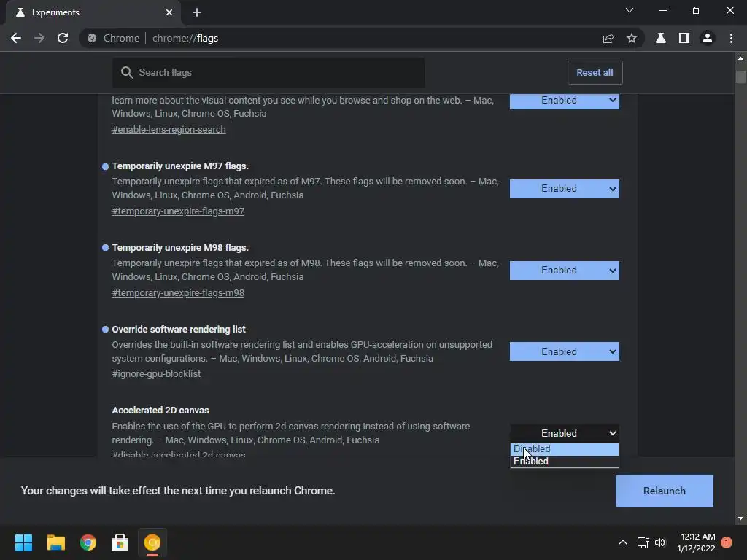Open the Override software rendering list dropdown
This screenshot has width=747, height=560.
point(565,351)
